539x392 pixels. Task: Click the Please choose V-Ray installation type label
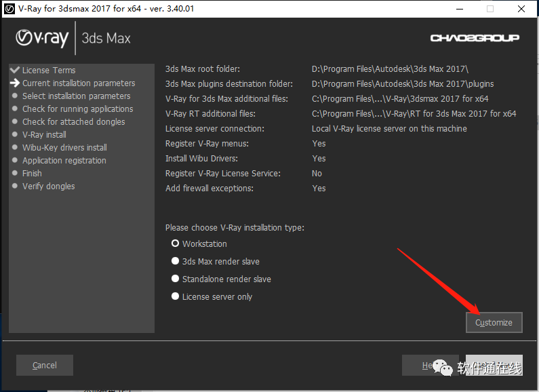point(235,228)
